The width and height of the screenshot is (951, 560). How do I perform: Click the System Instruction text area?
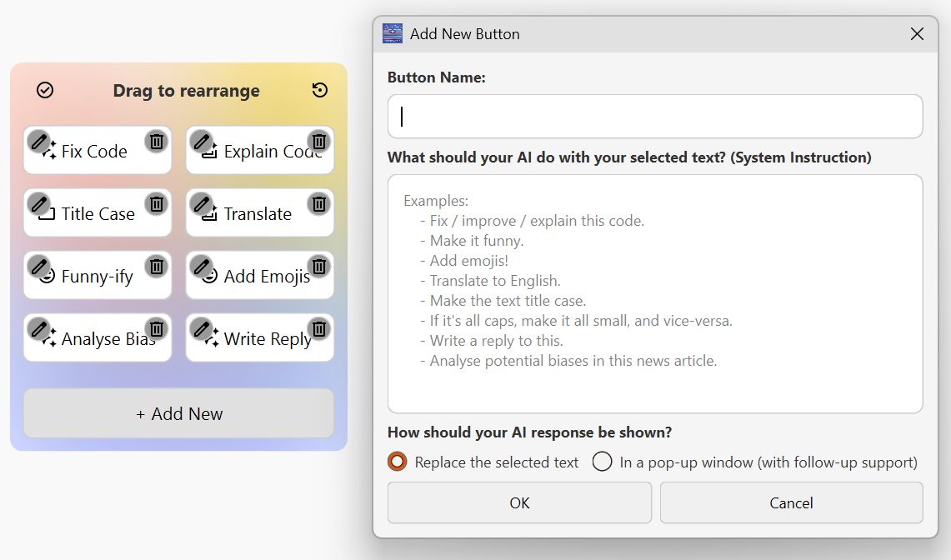click(x=654, y=292)
